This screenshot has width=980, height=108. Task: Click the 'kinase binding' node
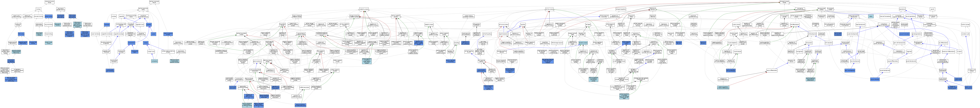pos(49,34)
